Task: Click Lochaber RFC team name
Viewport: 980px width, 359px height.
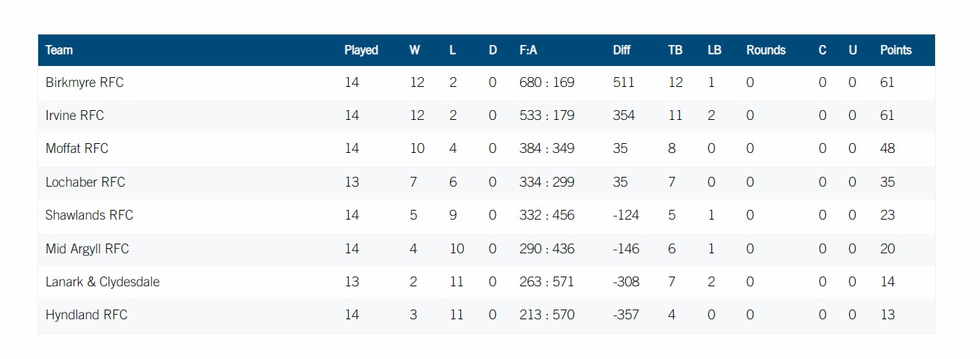Action: pyautogui.click(x=85, y=182)
